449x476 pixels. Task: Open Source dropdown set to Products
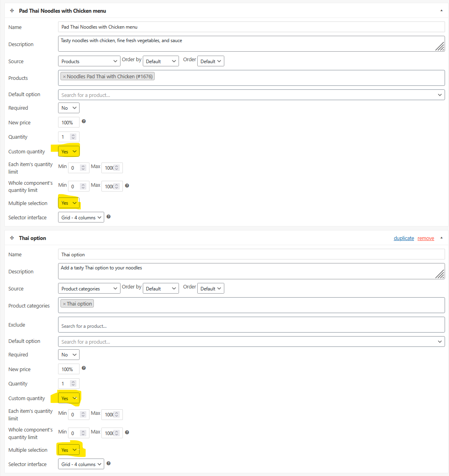pos(89,61)
